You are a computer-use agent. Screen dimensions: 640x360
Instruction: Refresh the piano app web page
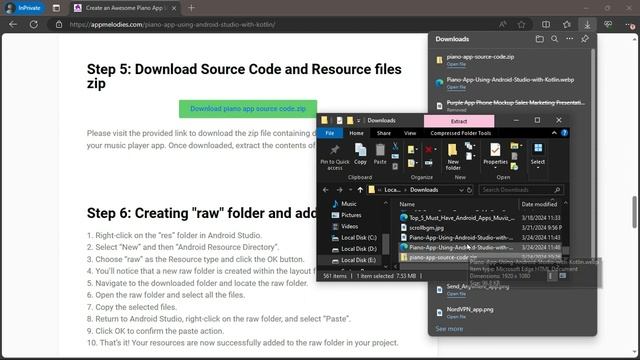coord(33,24)
